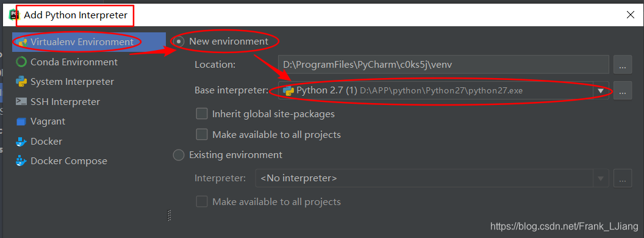Screen dimensions: 644x238
Task: Click the System Interpreter Python icon
Action: coord(21,82)
